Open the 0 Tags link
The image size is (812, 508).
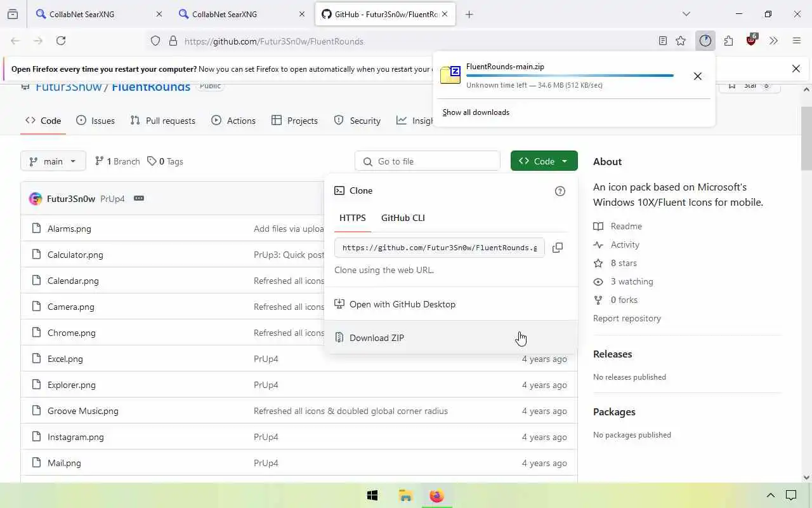(x=165, y=161)
